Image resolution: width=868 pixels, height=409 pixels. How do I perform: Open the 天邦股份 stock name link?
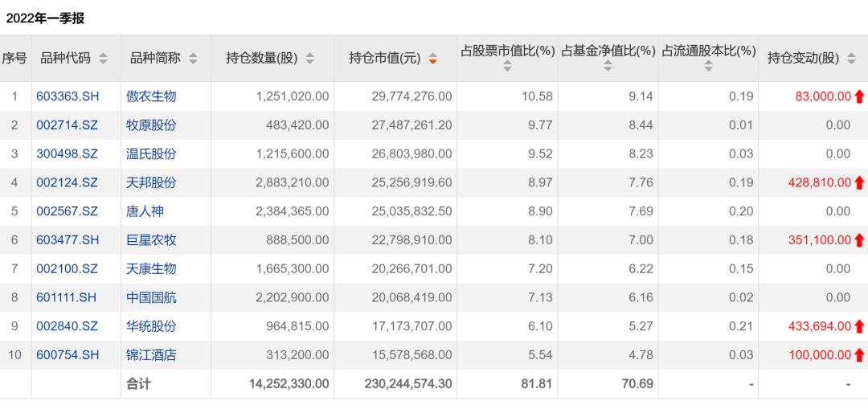click(x=151, y=182)
